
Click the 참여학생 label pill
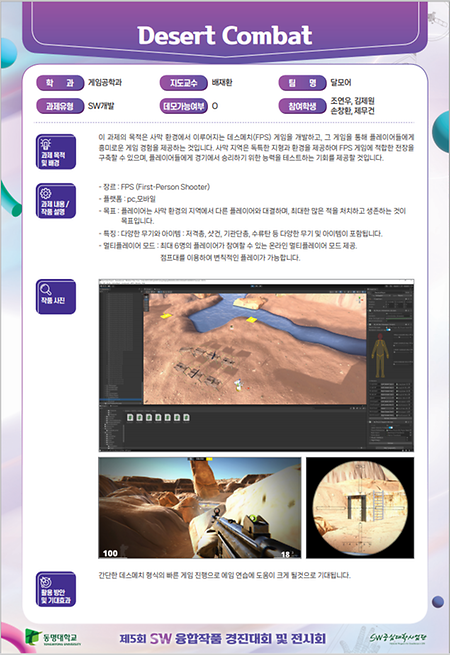tap(303, 106)
